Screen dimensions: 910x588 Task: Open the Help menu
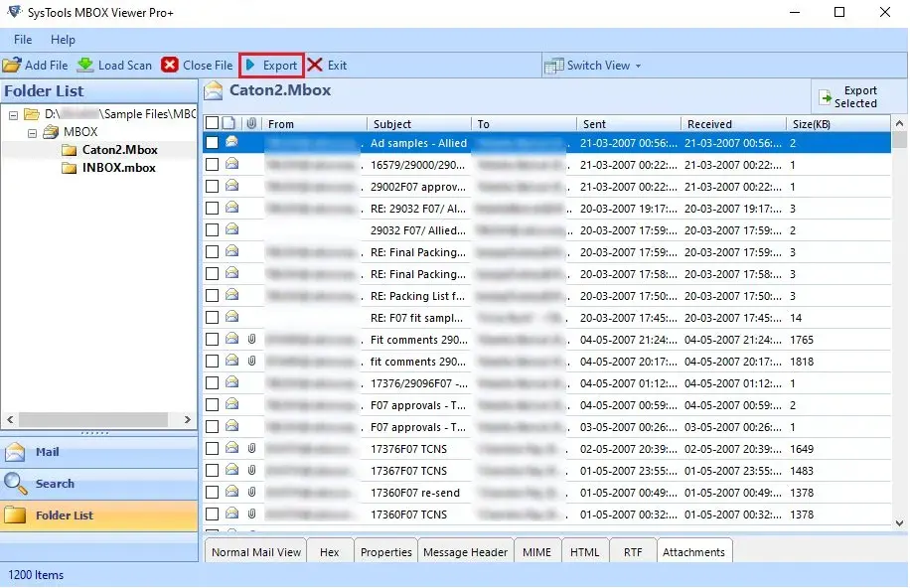tap(63, 40)
